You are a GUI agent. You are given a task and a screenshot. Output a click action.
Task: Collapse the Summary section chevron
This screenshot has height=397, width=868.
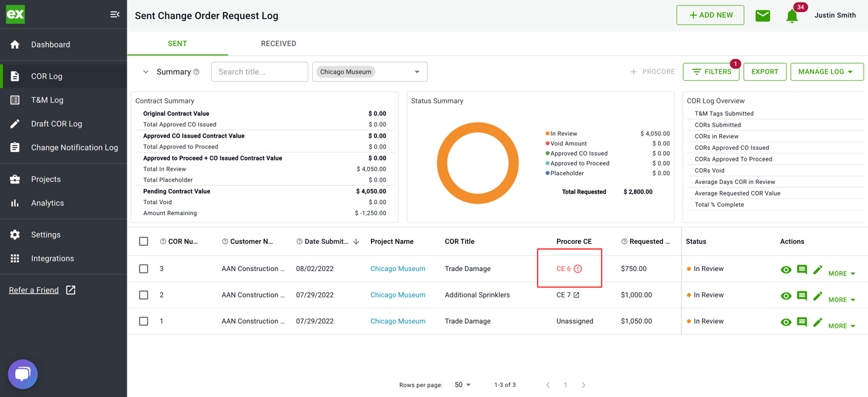[x=146, y=71]
